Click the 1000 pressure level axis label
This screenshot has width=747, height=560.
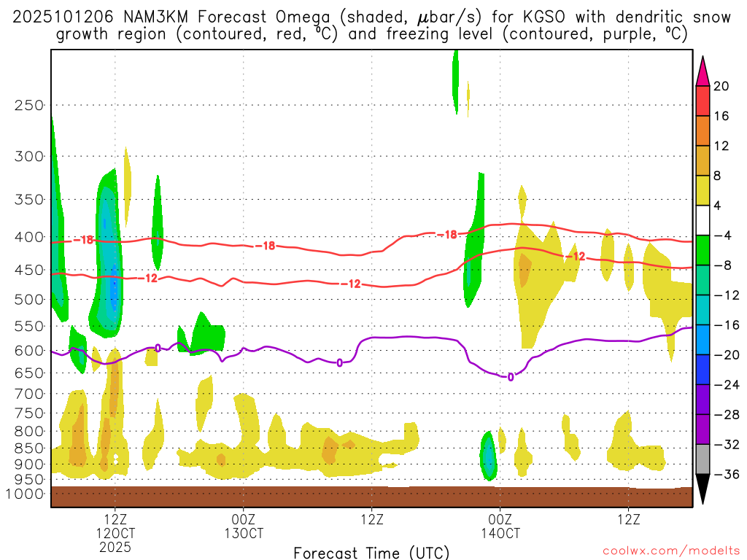(x=26, y=494)
